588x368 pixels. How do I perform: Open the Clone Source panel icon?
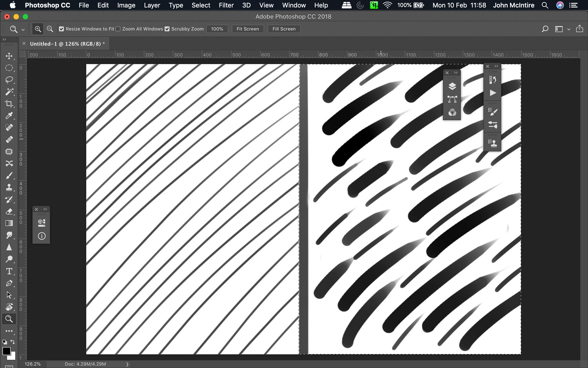492,142
